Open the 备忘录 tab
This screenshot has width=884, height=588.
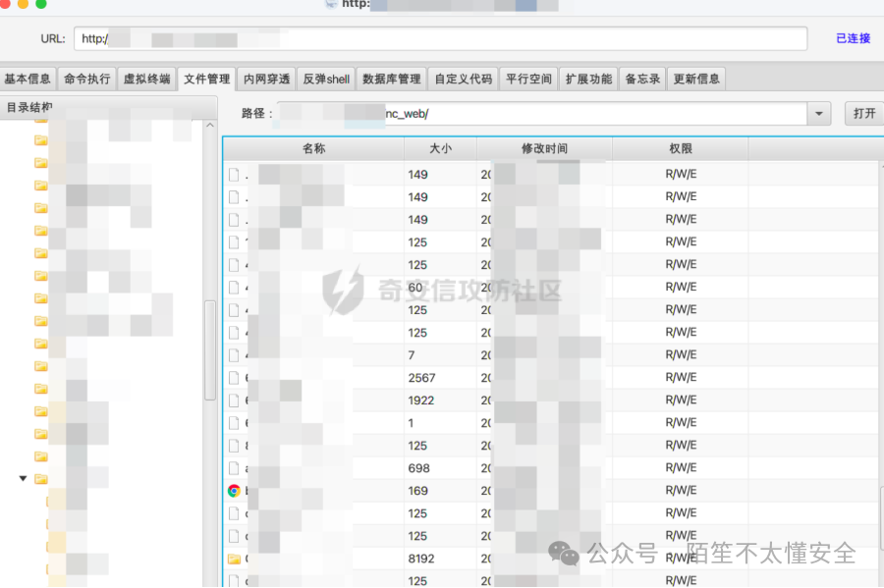(641, 79)
